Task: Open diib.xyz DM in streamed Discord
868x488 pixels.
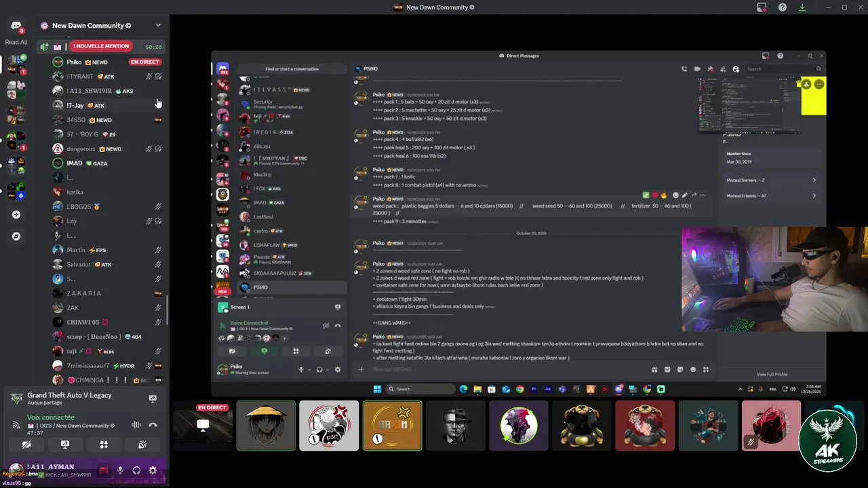Action: click(292, 146)
